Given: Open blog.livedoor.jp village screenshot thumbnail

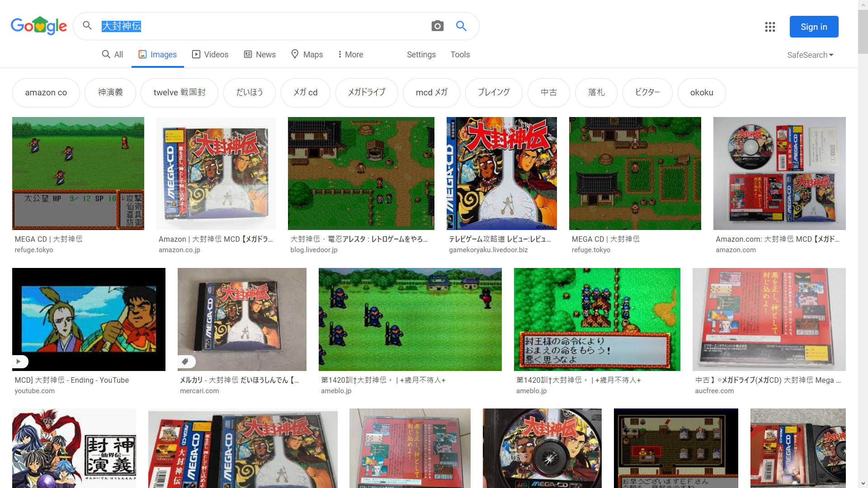Looking at the screenshot, I should coord(361,174).
